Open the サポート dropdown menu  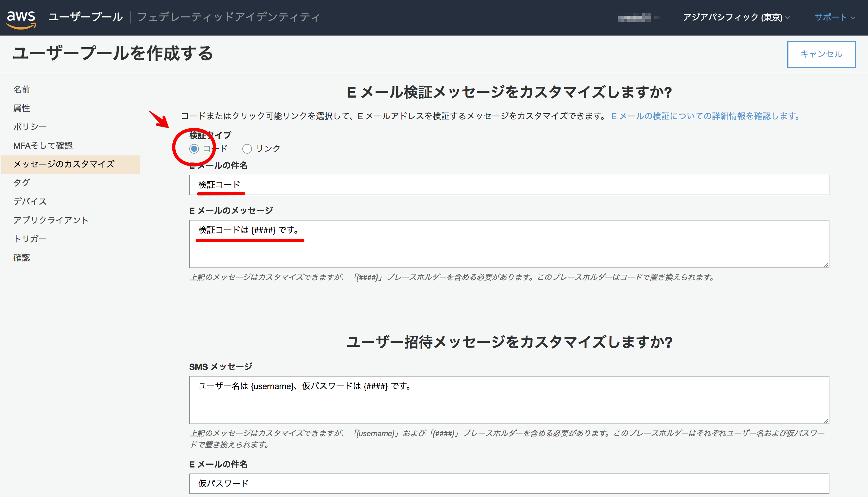pos(835,17)
